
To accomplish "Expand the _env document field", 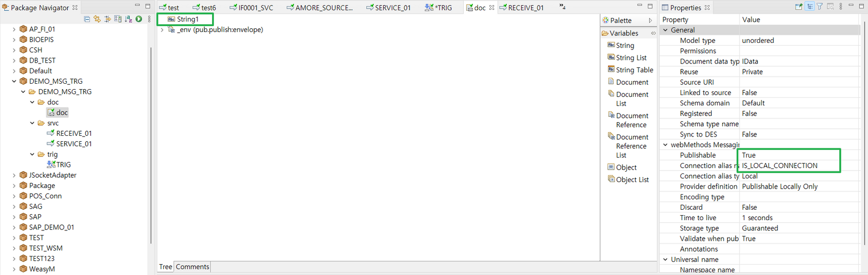I will click(162, 30).
